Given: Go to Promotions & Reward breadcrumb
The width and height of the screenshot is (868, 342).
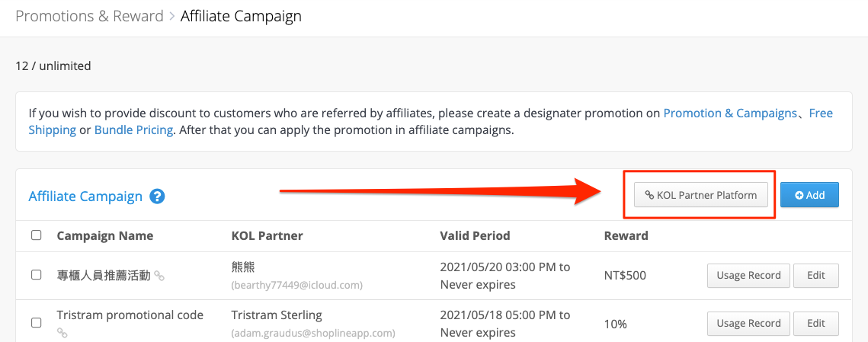Looking at the screenshot, I should pyautogui.click(x=90, y=16).
